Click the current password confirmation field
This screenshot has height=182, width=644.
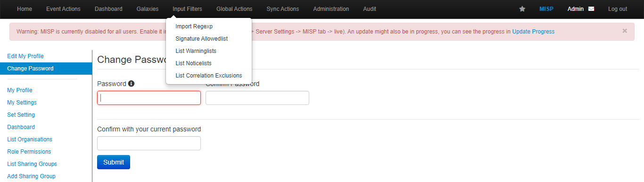pos(149,143)
